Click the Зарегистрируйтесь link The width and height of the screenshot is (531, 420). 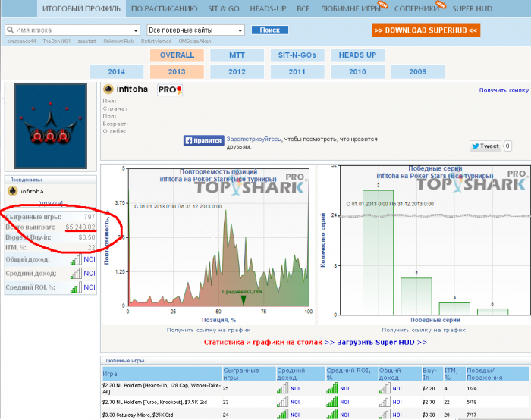[253, 139]
